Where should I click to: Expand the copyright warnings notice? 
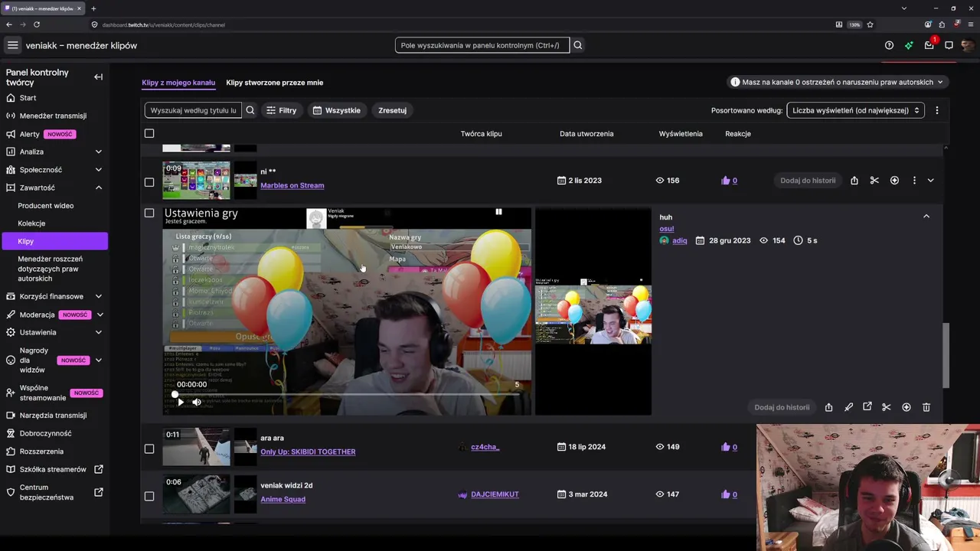pyautogui.click(x=837, y=82)
